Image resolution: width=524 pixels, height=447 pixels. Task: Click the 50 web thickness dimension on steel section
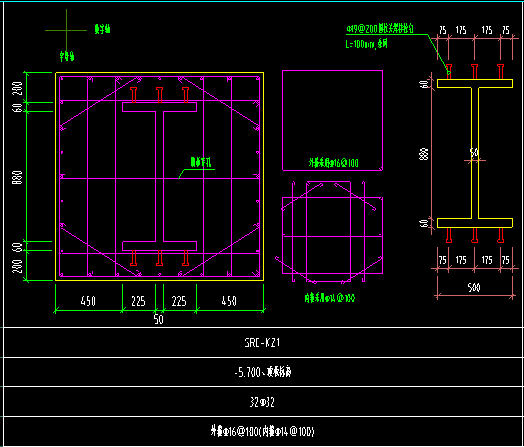(475, 153)
